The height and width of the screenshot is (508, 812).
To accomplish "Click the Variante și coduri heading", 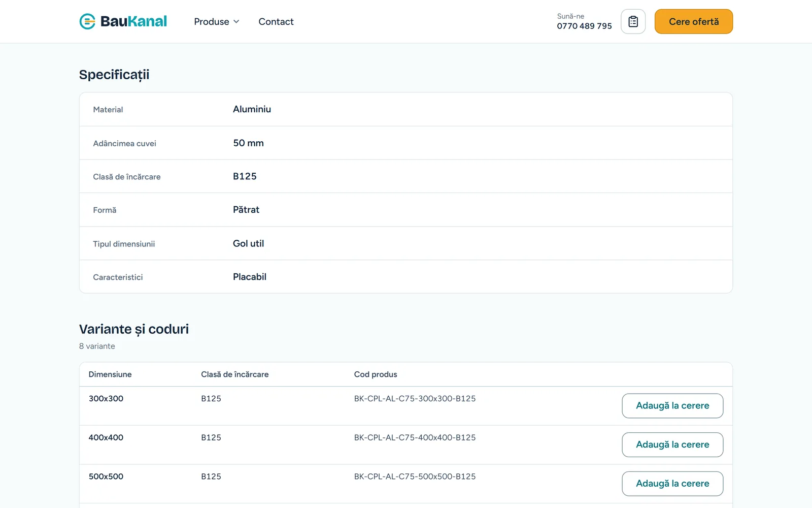I will 134,330.
